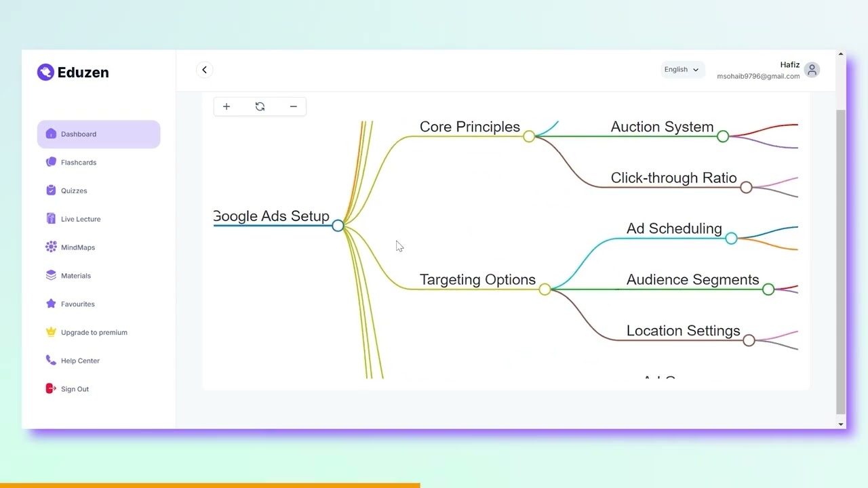Click the Eduzen logo icon
This screenshot has height=488, width=868.
pyautogui.click(x=45, y=73)
